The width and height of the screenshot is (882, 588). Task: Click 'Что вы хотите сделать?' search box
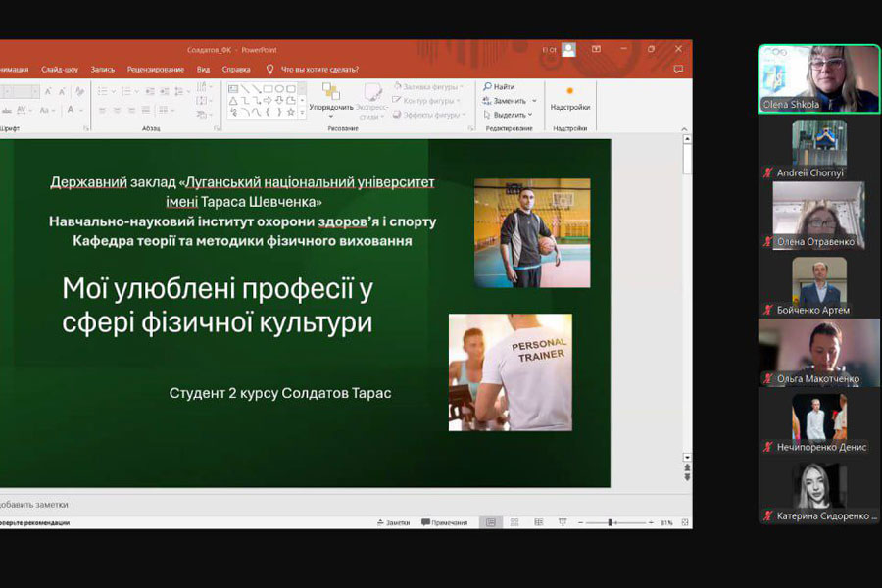coord(319,70)
